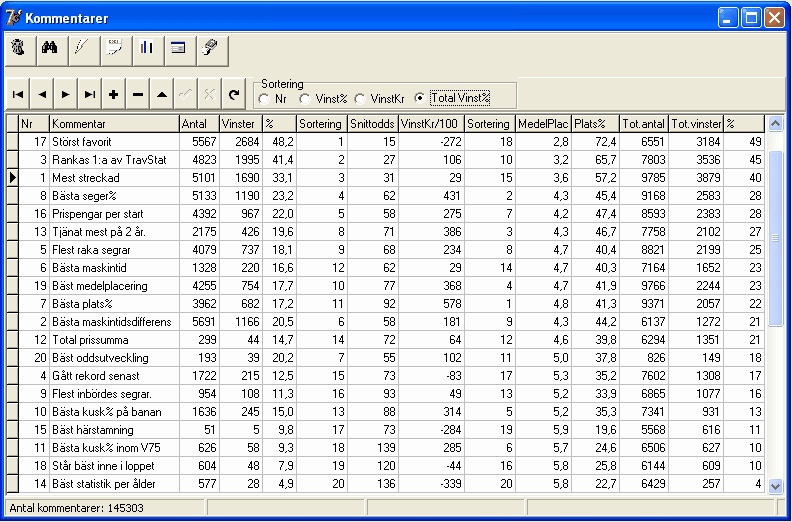The height and width of the screenshot is (522, 792).
Task: Refresh data with the curved arrow button
Action: click(233, 93)
